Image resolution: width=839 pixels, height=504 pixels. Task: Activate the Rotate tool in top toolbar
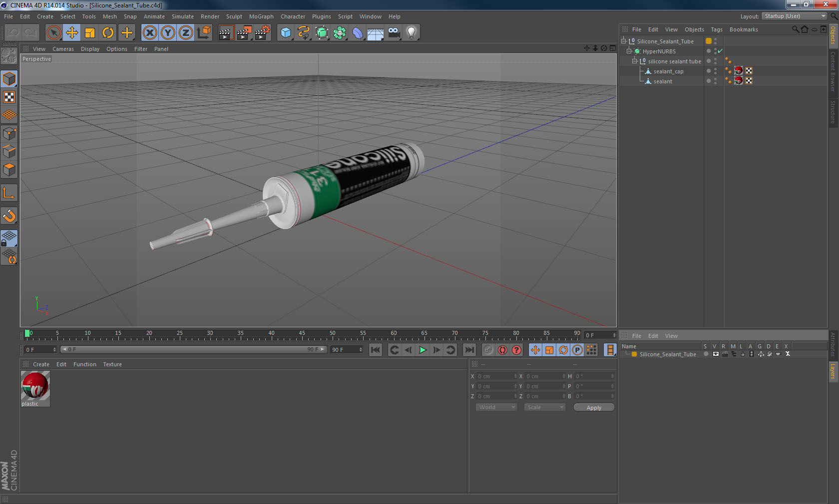(108, 33)
